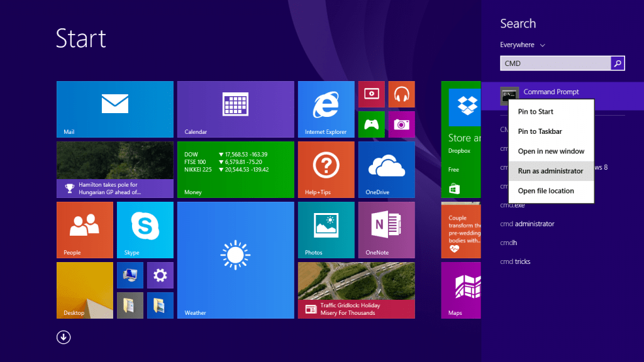Open the Maps tile

(x=461, y=290)
